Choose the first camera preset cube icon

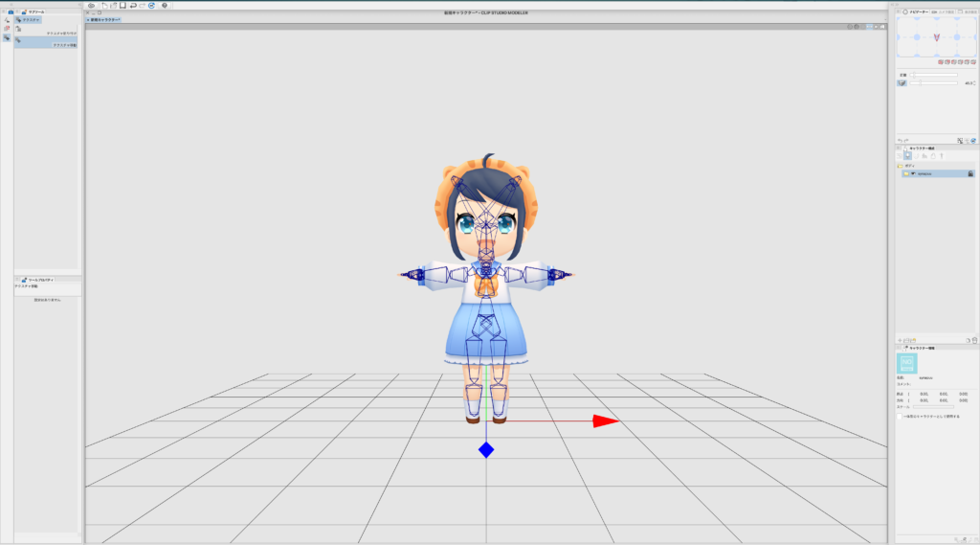point(941,62)
